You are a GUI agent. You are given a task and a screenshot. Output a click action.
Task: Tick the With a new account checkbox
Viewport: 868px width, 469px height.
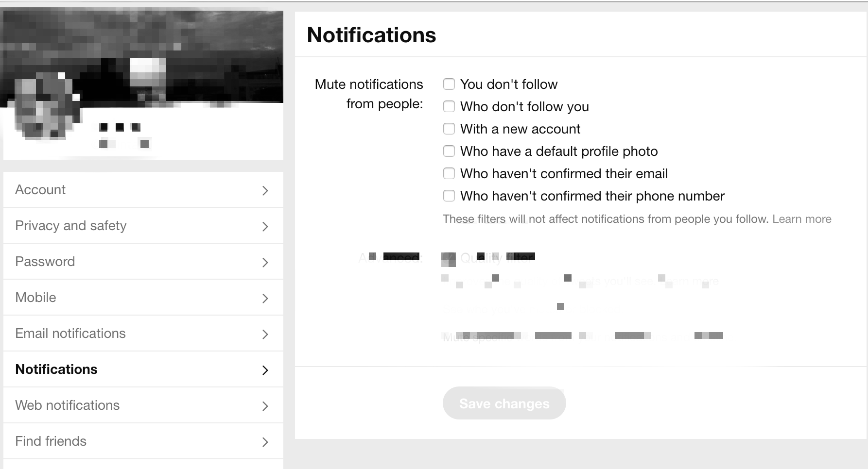449,129
